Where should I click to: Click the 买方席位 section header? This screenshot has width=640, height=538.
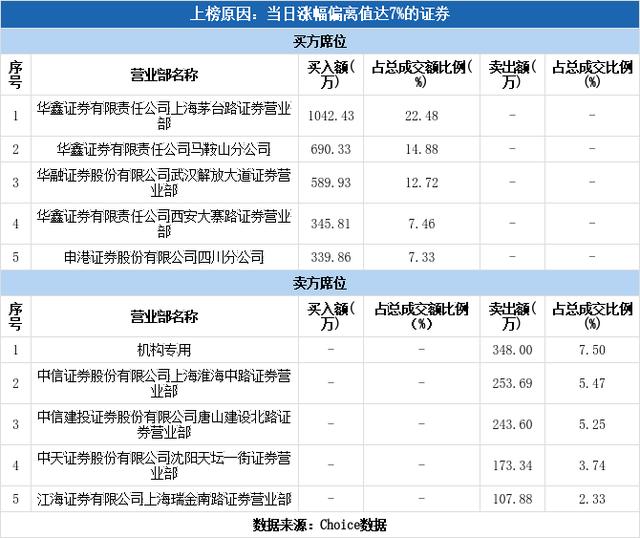point(320,41)
